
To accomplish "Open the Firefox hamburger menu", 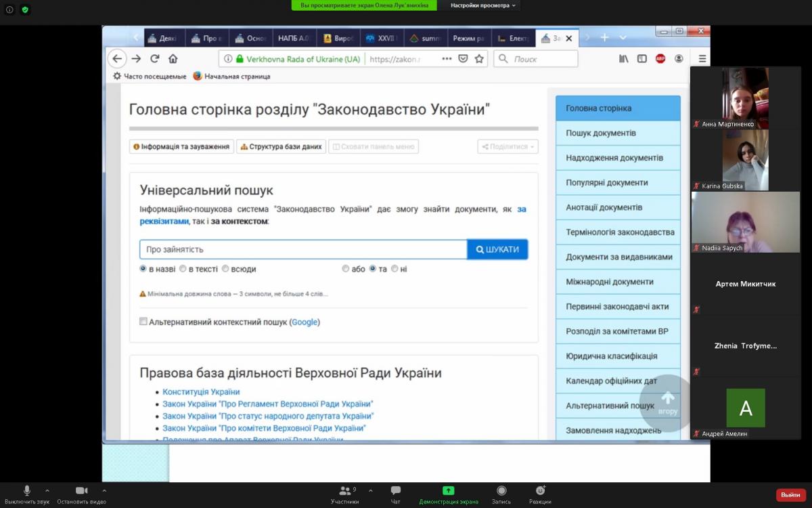I will point(702,59).
